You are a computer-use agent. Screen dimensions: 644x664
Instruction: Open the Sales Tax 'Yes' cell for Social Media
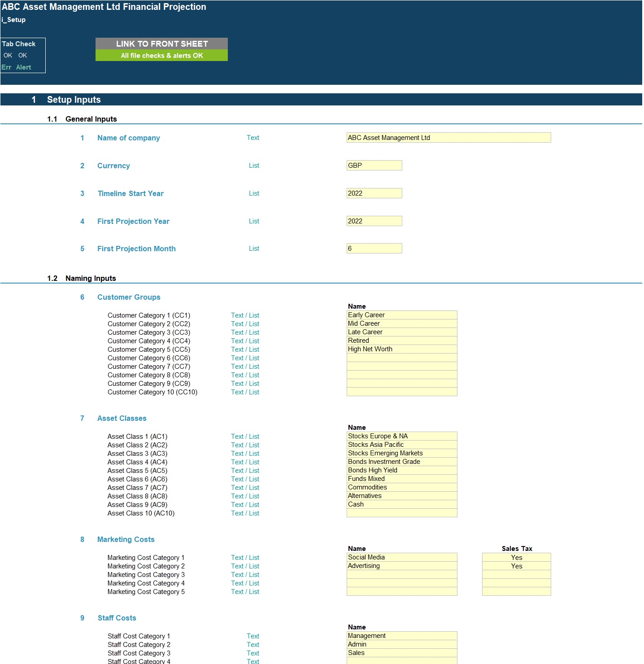[x=517, y=557]
